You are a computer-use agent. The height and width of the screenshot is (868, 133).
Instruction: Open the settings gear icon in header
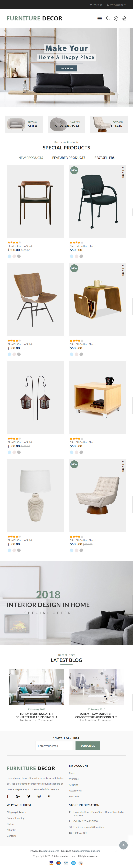tap(116, 19)
